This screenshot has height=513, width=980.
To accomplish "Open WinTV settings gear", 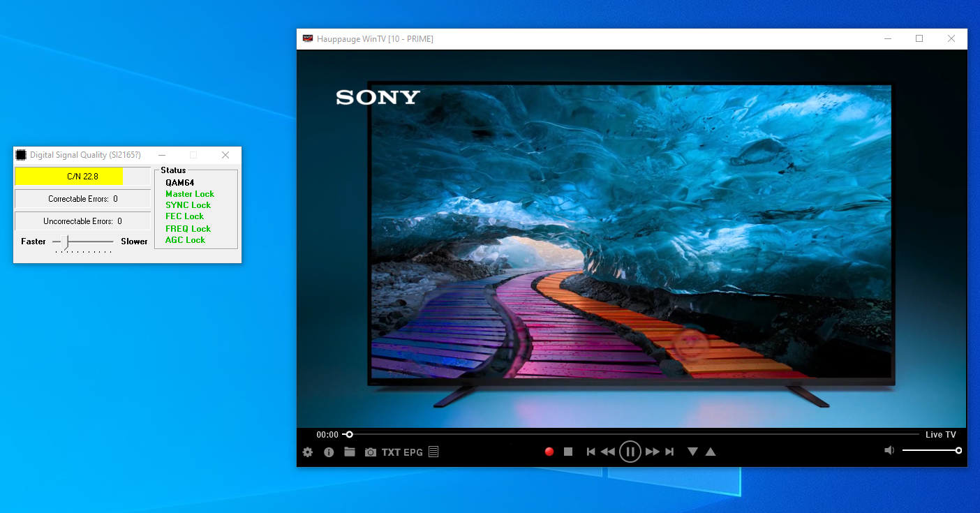I will (x=308, y=452).
